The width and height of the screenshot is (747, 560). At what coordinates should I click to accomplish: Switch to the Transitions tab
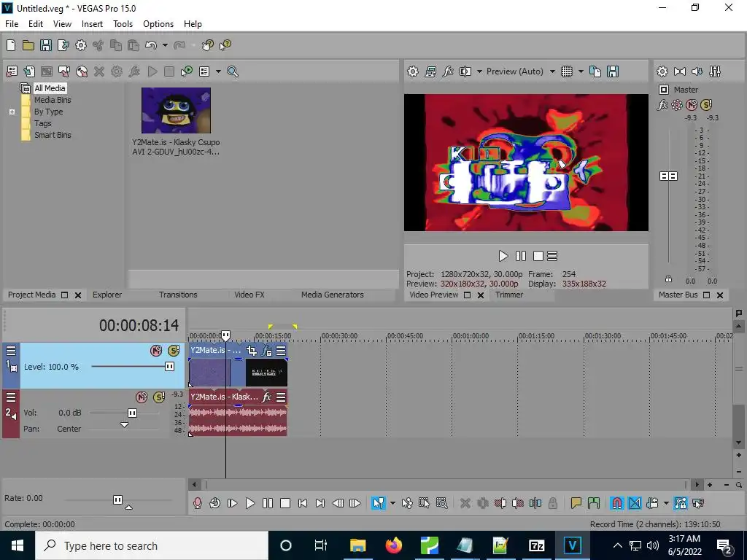[178, 295]
